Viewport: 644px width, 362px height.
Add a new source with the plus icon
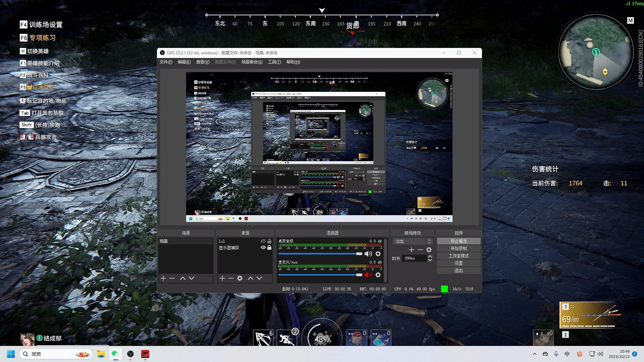click(x=222, y=278)
